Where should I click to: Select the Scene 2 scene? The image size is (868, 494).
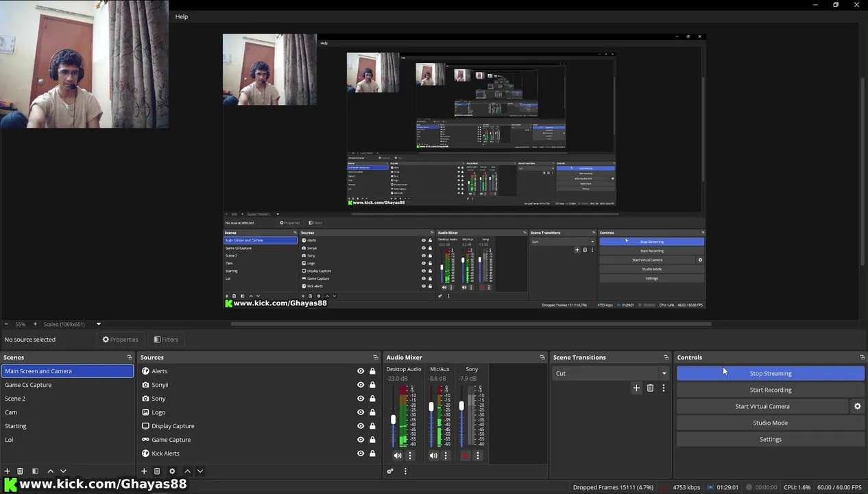[68, 399]
